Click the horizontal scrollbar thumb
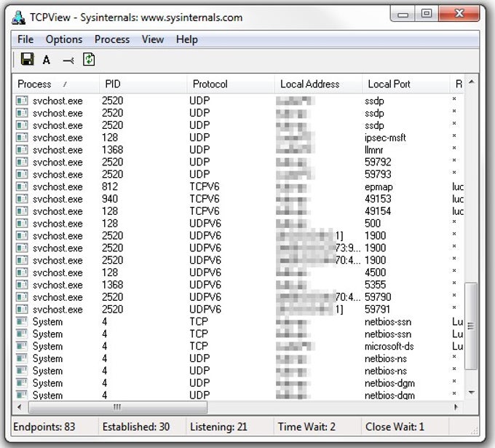The height and width of the screenshot is (448, 495). click(118, 407)
